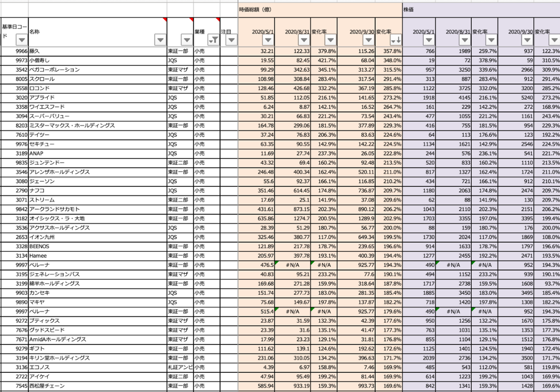Viewport: 560px width, 392px height.
Task: Select the アクサスホールディングス cell
Action: click(98, 228)
